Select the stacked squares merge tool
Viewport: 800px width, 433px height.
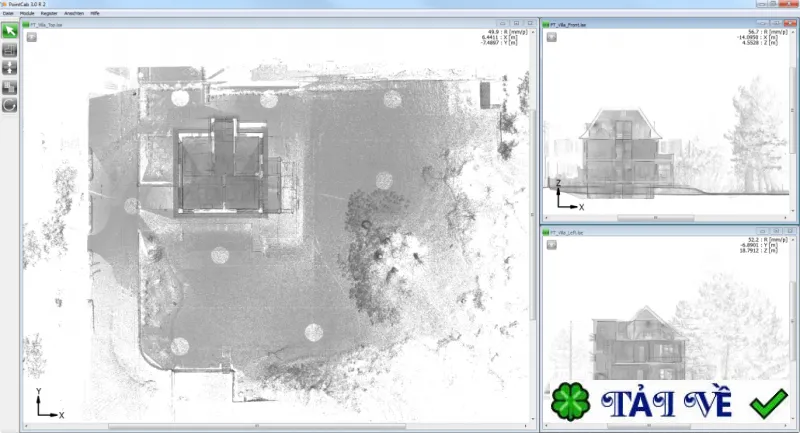[10, 87]
